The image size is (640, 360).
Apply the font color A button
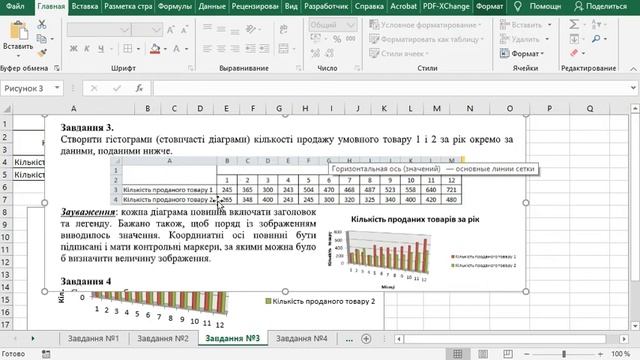pos(176,49)
